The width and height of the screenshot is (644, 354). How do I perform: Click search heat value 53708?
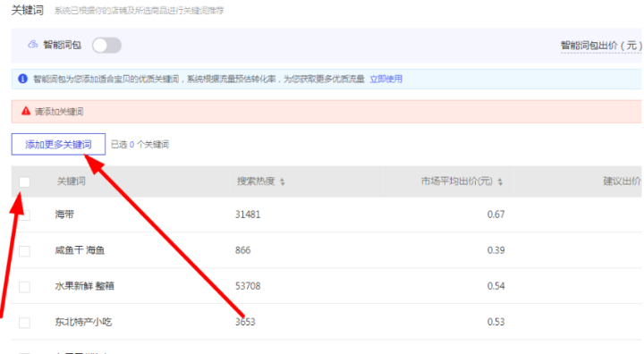(x=248, y=286)
